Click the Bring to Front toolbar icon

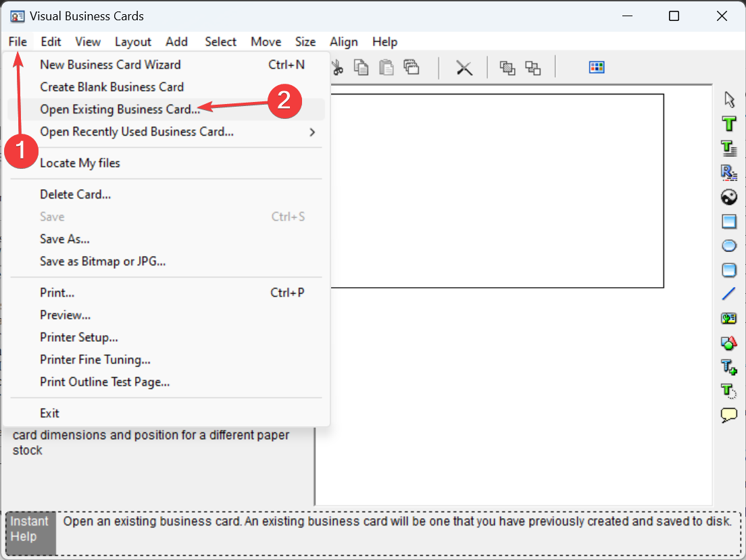point(507,68)
